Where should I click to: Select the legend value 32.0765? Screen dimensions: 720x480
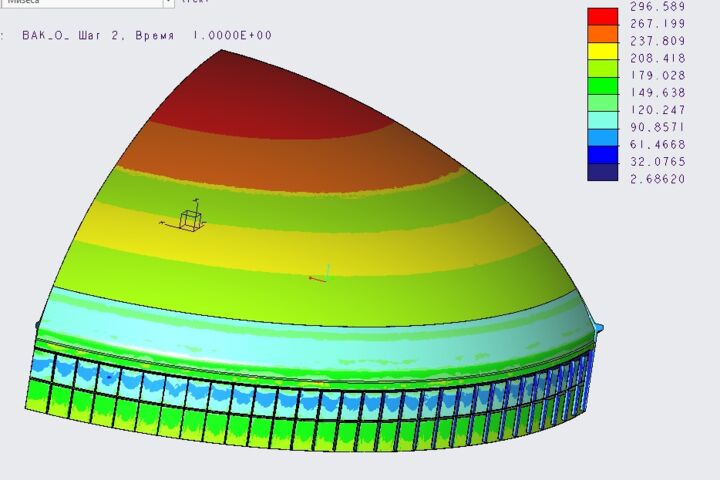pos(658,162)
